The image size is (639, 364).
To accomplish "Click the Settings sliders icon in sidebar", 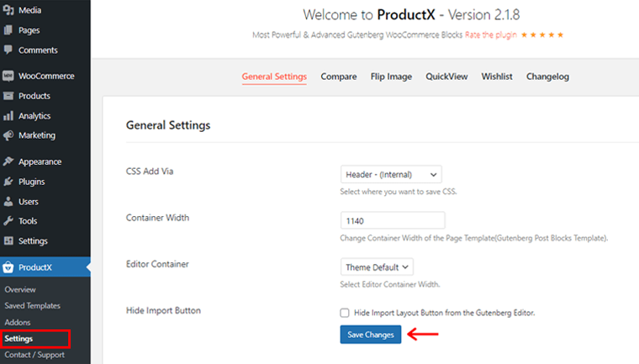I will (8, 241).
